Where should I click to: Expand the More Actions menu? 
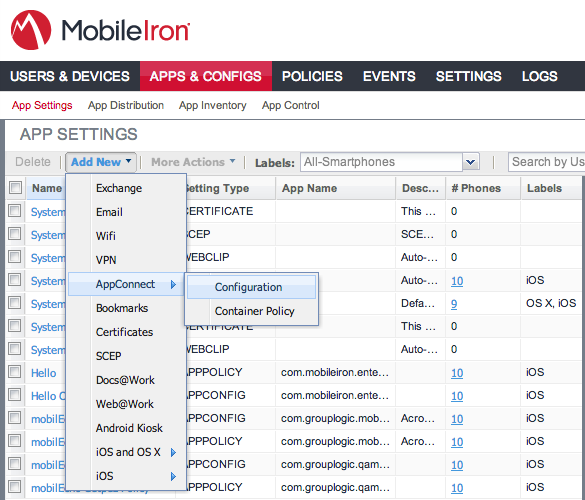tap(193, 162)
